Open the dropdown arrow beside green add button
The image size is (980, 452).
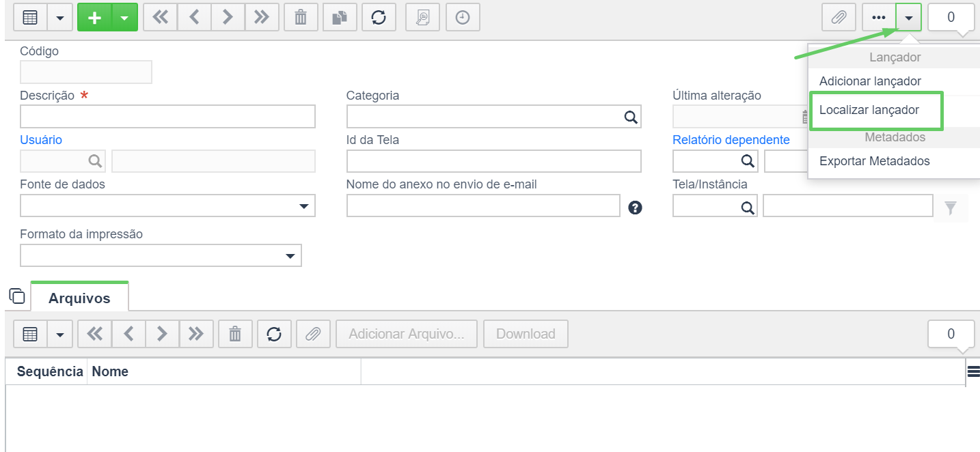pos(124,18)
